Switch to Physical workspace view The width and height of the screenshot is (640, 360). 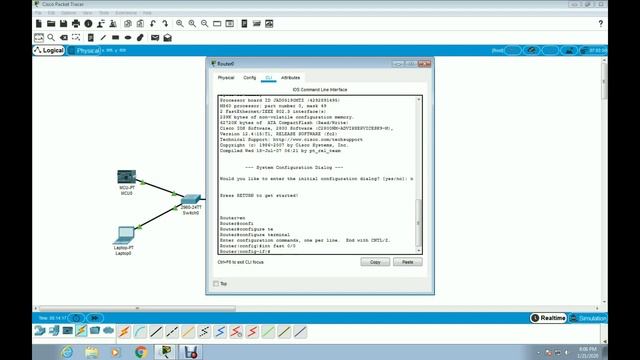[x=84, y=50]
